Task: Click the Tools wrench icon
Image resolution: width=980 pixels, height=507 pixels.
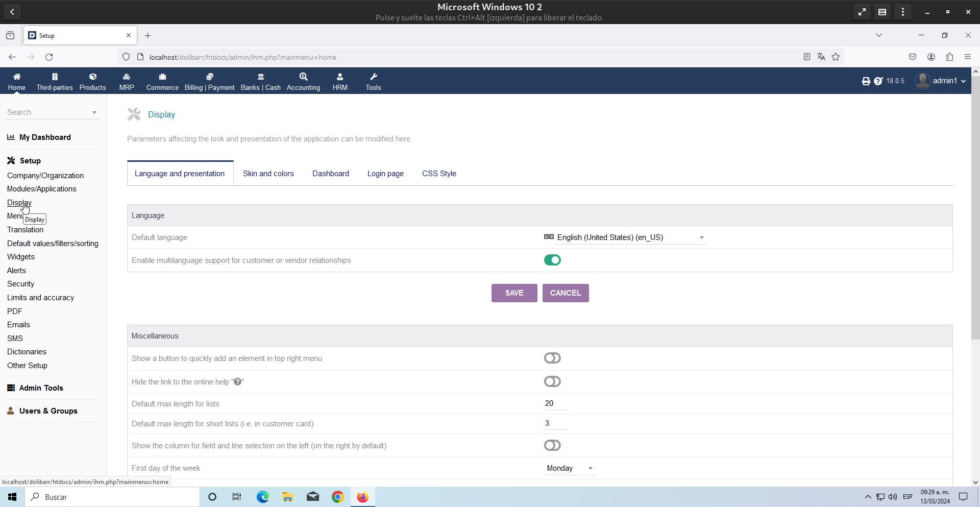Action: [373, 77]
